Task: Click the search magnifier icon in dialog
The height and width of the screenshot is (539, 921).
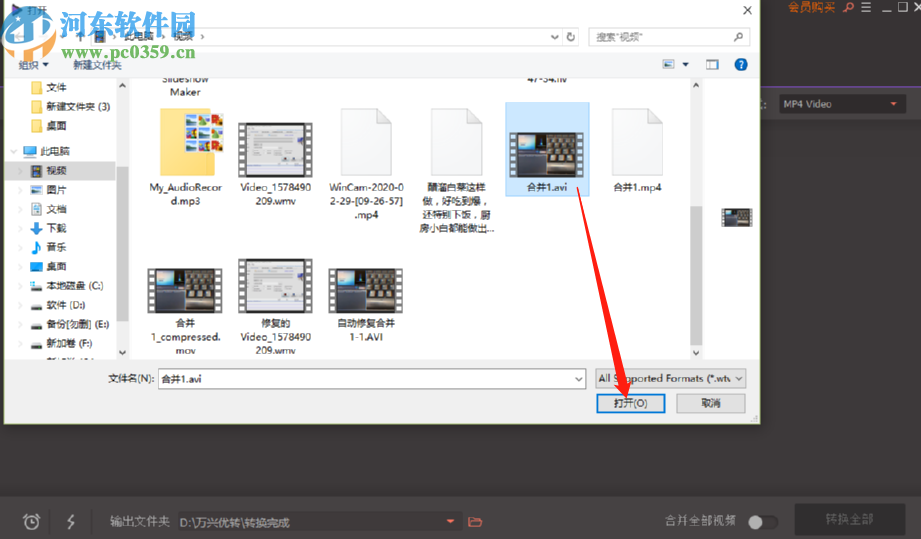Action: [x=738, y=37]
